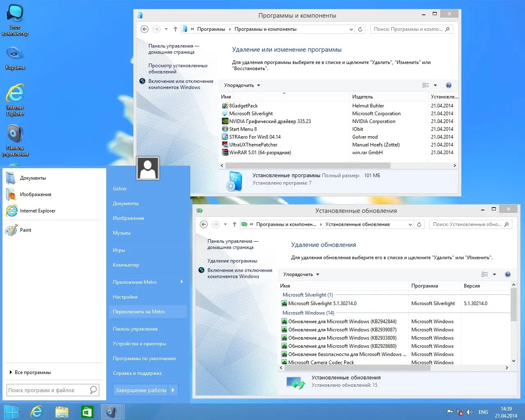Click the ENG language indicator in the tray

pyautogui.click(x=483, y=412)
